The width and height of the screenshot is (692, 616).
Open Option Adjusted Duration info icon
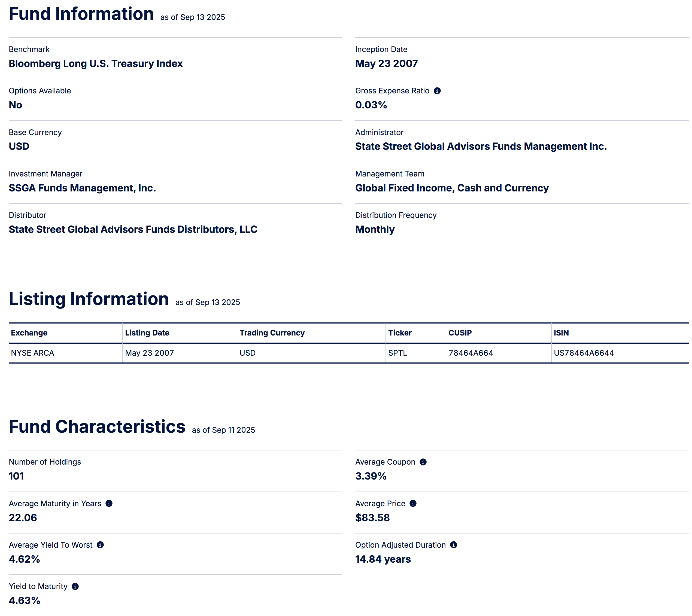[453, 545]
